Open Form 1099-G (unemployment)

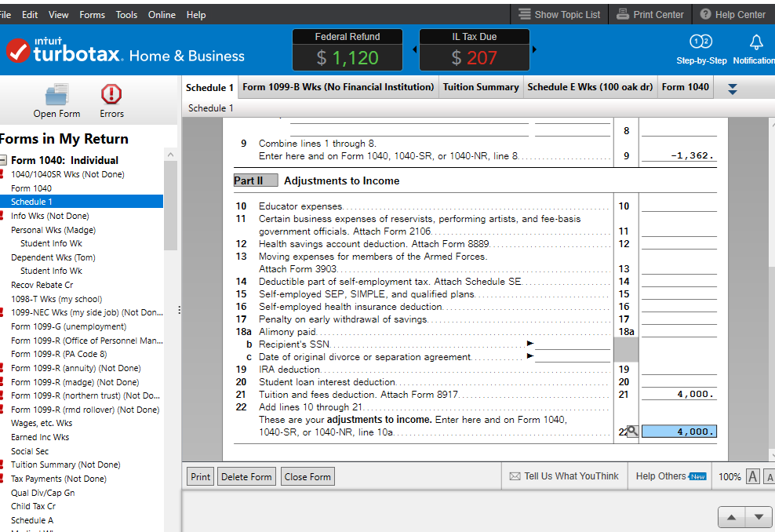(69, 326)
